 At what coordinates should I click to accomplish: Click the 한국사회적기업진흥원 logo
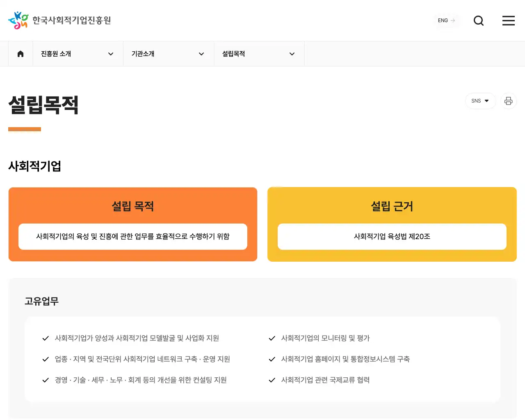pos(59,21)
